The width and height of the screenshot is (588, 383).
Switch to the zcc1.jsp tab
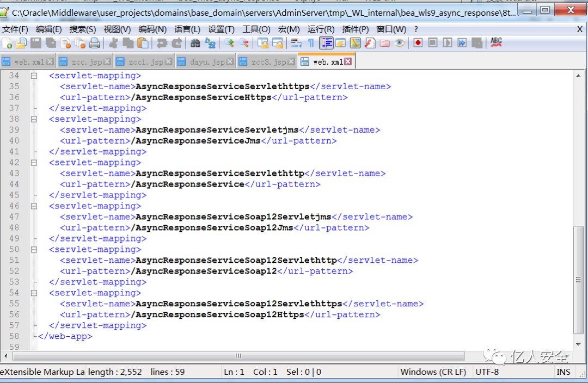click(x=145, y=62)
